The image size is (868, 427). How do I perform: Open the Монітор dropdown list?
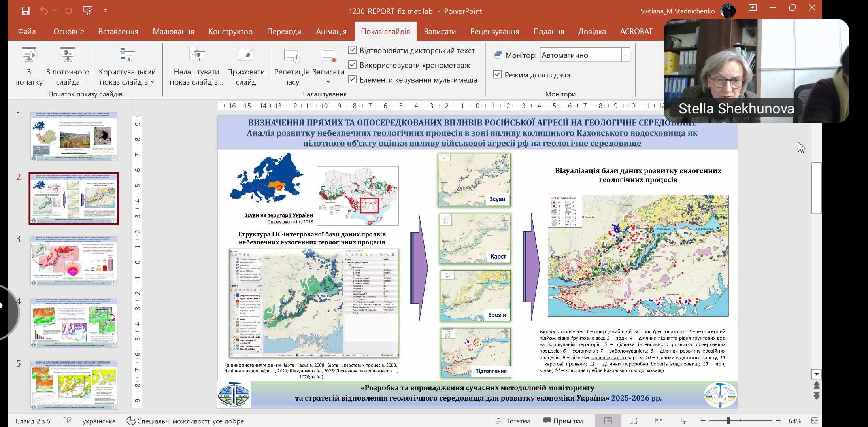(x=626, y=55)
